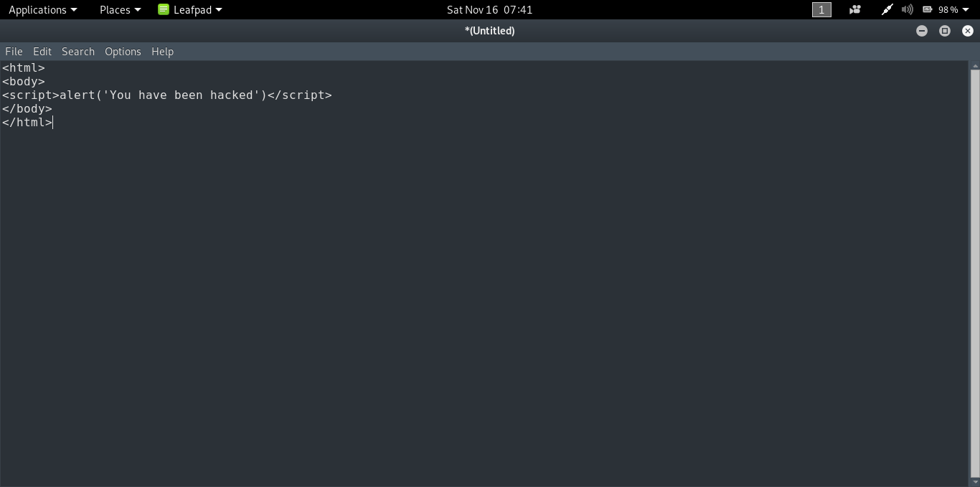Viewport: 980px width, 487px height.
Task: Click the vertical scrollbar down arrow
Action: coord(975,483)
